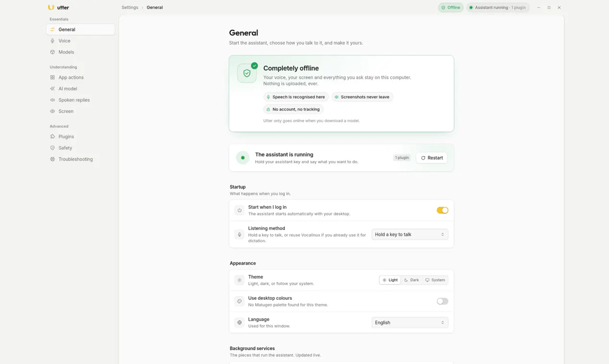Click the Background services heading

252,349
